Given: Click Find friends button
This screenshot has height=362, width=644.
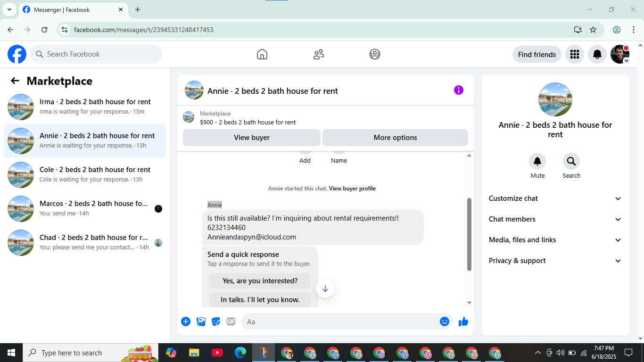Looking at the screenshot, I should click(537, 54).
